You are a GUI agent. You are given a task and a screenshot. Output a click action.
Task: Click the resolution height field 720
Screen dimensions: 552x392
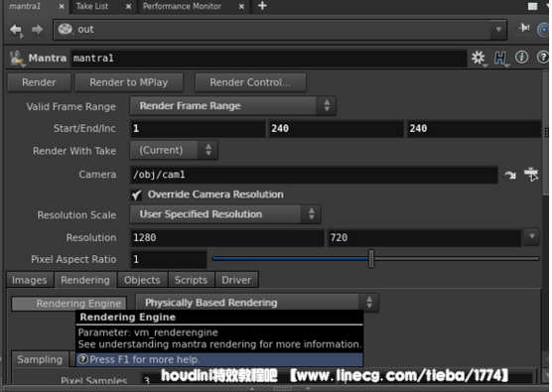click(x=424, y=238)
